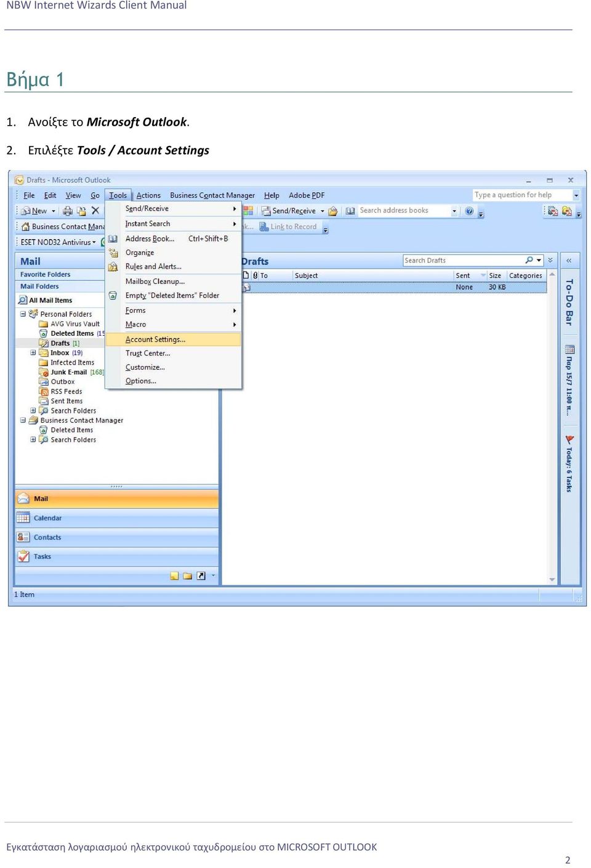Click the Empty Deleted Items recycle icon
The width and height of the screenshot is (591, 868).
(113, 296)
